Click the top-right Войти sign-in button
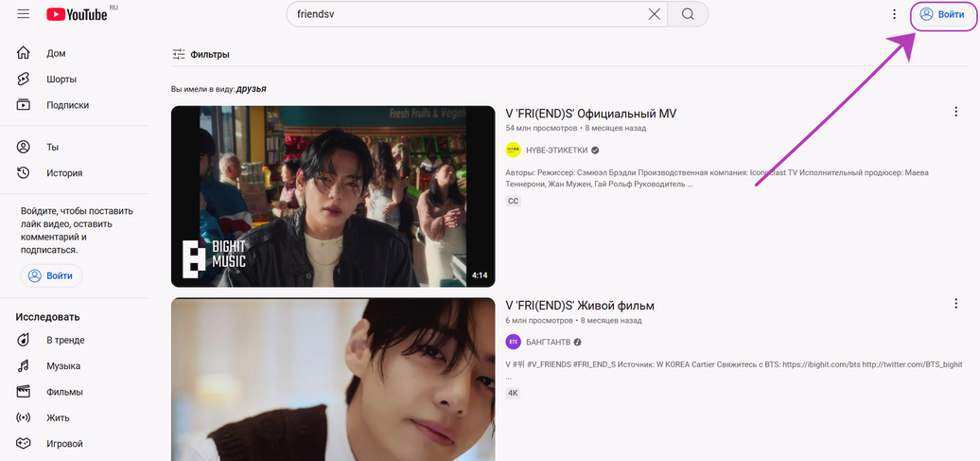 click(942, 14)
